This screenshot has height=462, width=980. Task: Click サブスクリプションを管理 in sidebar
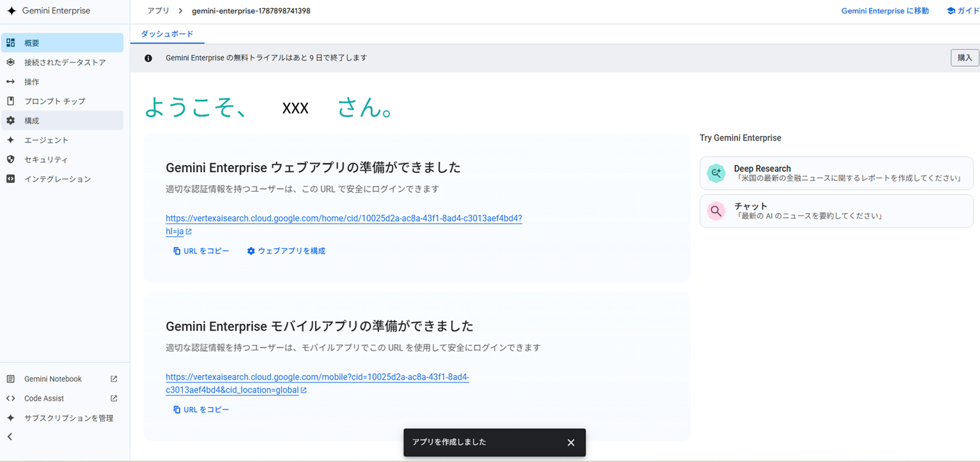tap(62, 418)
